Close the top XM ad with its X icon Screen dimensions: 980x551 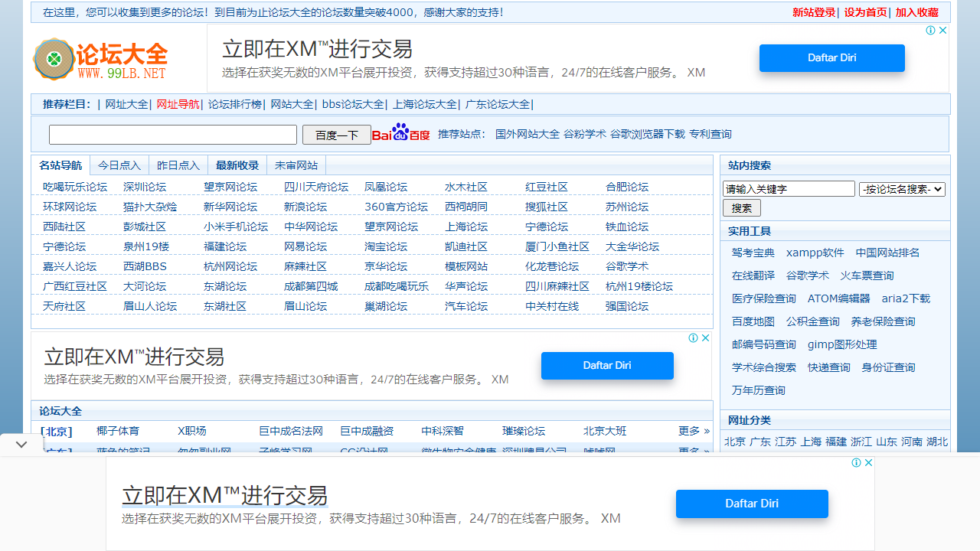click(x=942, y=30)
